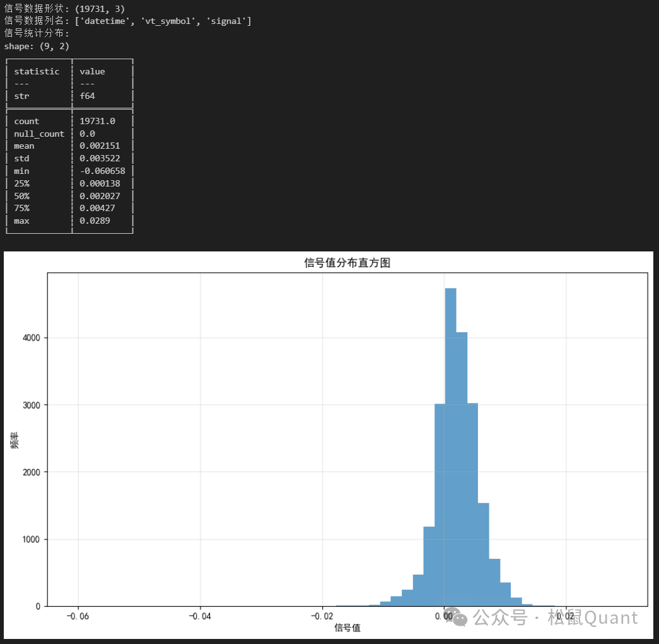Click the 'statistic' column header
This screenshot has height=644, width=659.
coord(37,71)
